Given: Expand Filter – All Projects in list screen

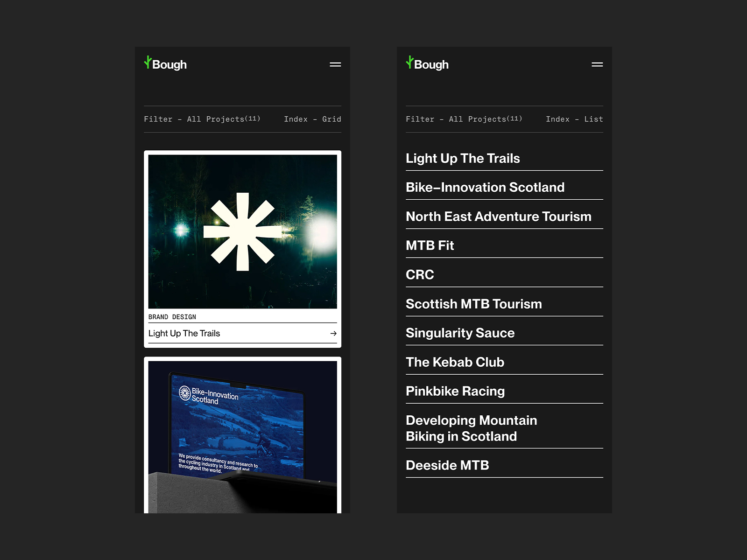Looking at the screenshot, I should tap(464, 119).
